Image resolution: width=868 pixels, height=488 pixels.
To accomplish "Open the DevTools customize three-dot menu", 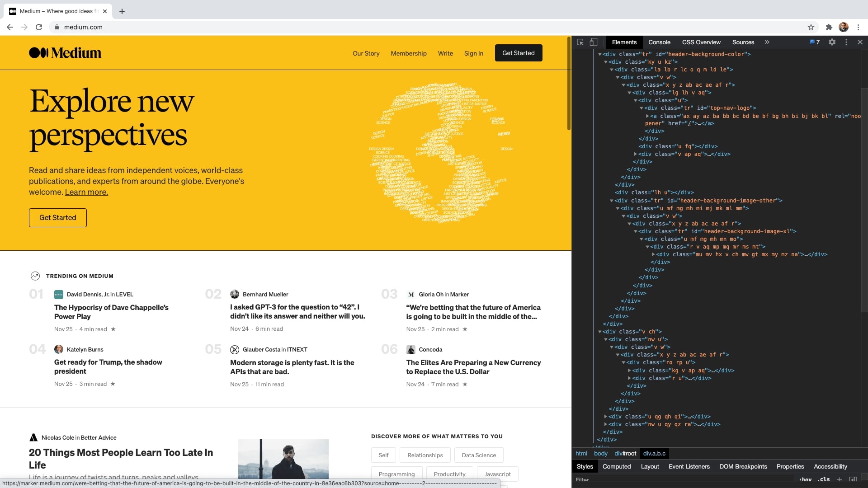I will (x=846, y=42).
